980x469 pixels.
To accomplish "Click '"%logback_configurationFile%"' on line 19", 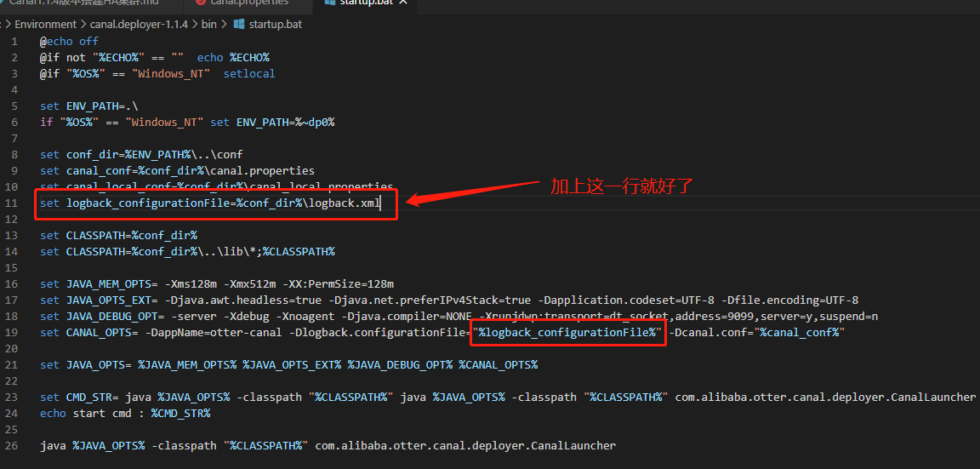I will click(x=567, y=332).
